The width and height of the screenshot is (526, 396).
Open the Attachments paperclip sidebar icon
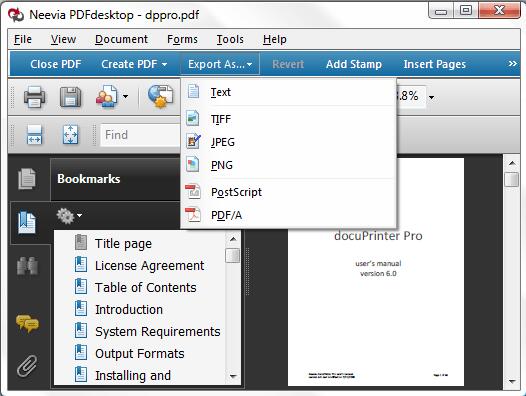27,366
